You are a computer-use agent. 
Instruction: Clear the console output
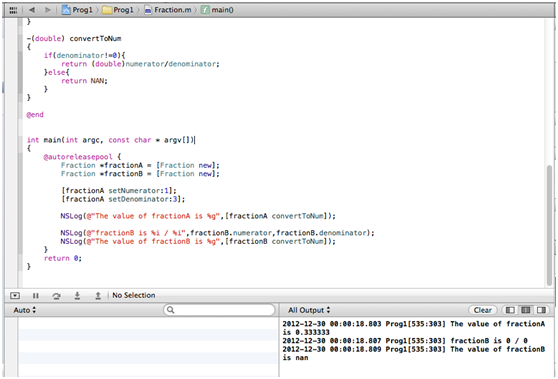point(483,310)
